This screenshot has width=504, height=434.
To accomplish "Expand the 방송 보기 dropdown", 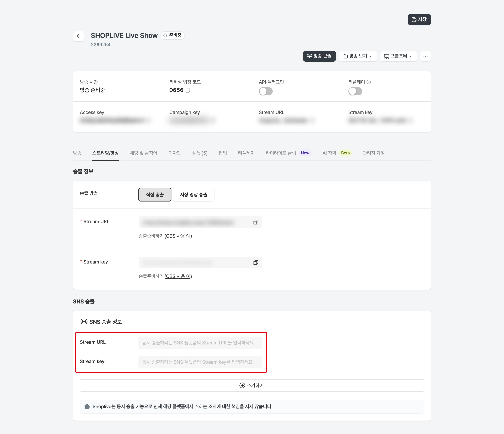I will (358, 56).
